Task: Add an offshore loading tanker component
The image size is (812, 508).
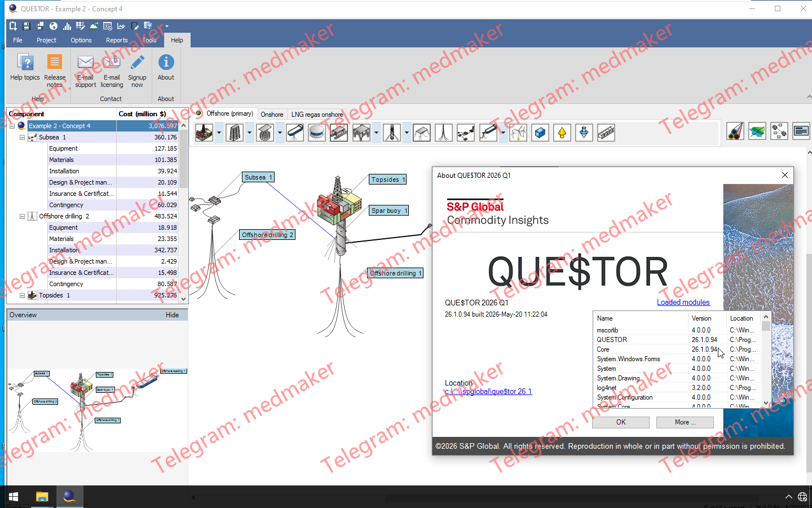Action: [488, 133]
